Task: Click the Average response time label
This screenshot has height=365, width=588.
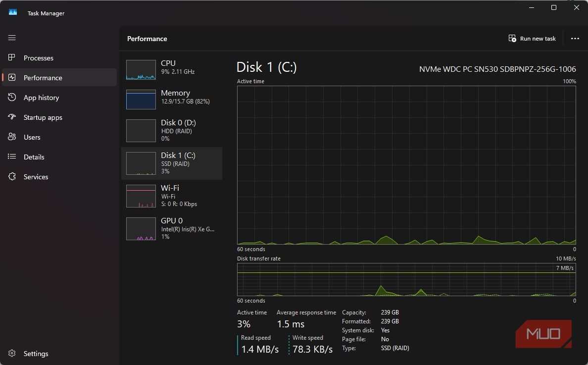Action: pos(306,313)
